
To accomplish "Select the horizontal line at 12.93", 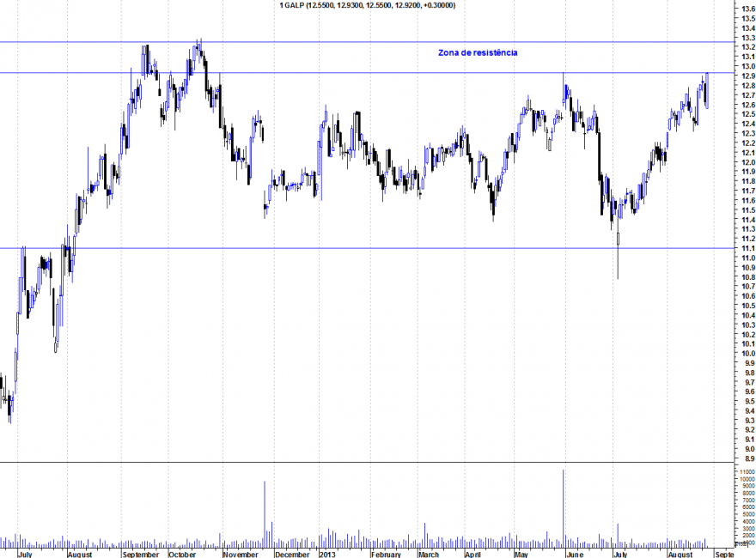I will point(368,73).
